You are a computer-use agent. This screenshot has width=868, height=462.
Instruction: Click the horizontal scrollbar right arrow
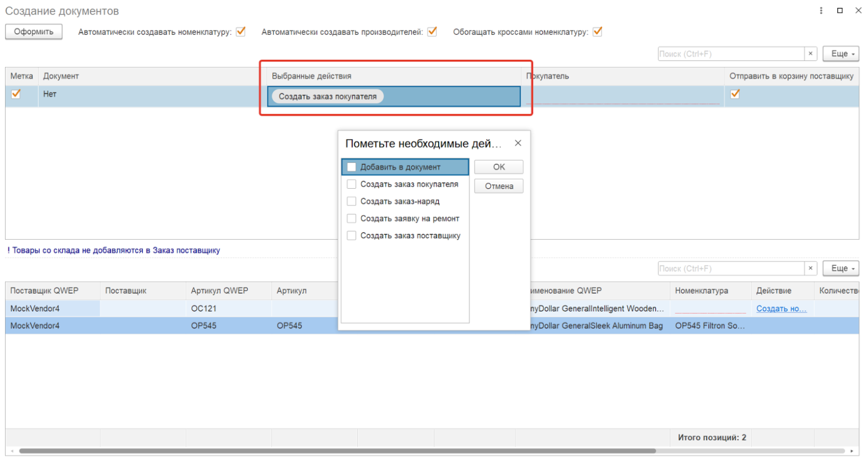(852, 451)
